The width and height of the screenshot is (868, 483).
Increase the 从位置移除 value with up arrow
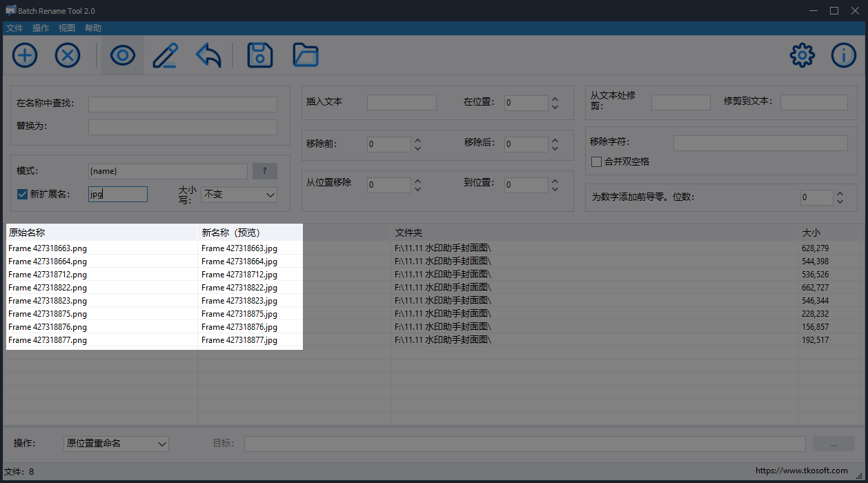417,181
